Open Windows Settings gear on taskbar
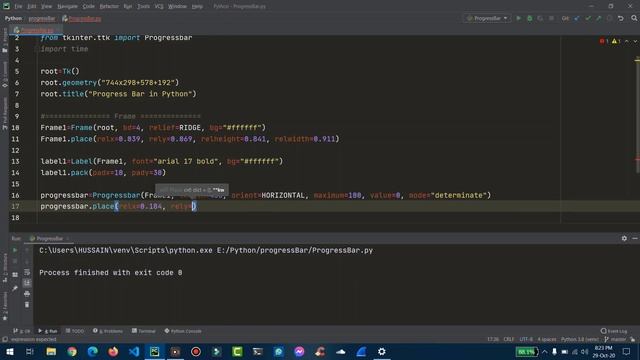The image size is (640, 360). coord(382,351)
